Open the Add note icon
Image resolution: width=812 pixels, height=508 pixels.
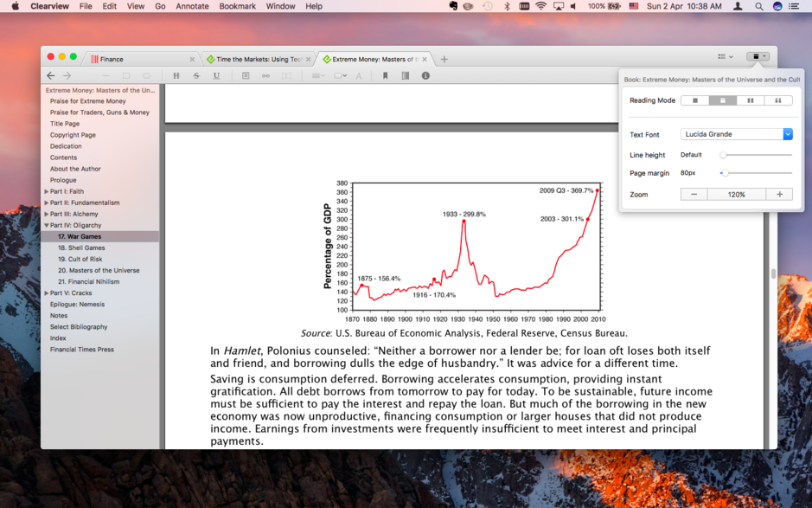tap(247, 75)
